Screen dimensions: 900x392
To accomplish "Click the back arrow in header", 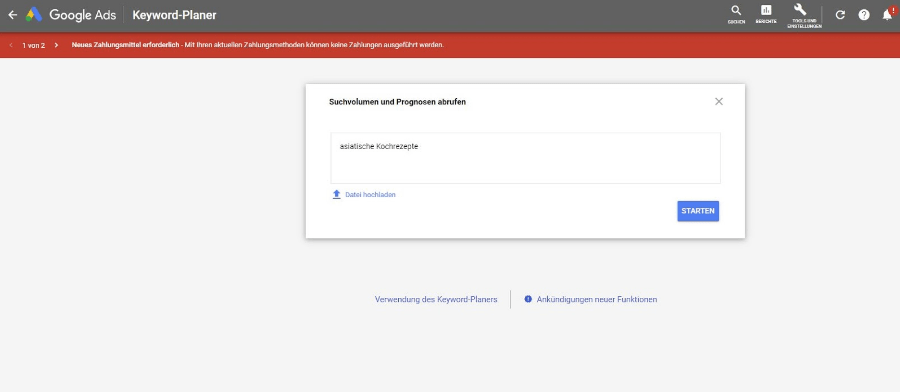I will point(13,15).
